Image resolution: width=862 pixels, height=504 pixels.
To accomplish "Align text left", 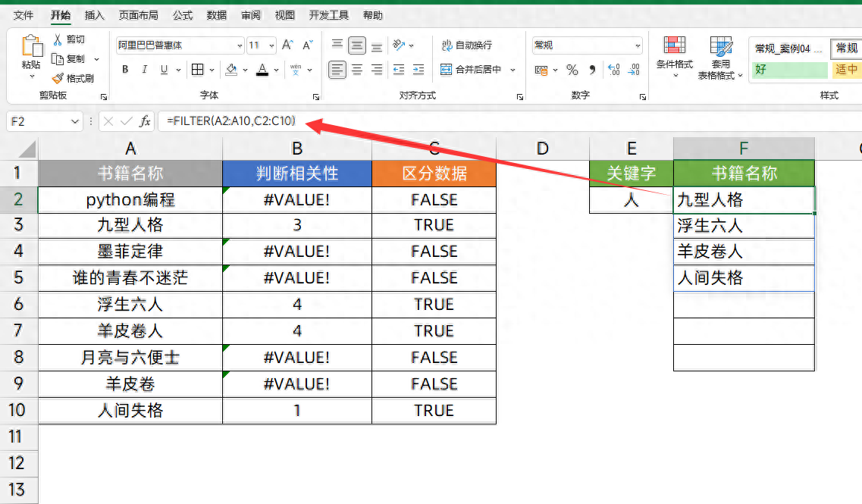I will (x=337, y=70).
